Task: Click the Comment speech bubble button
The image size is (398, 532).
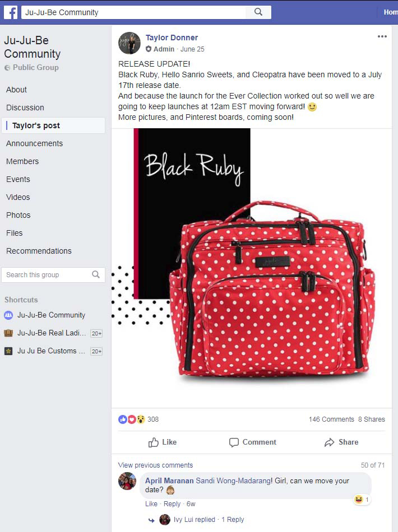Action: [x=252, y=442]
